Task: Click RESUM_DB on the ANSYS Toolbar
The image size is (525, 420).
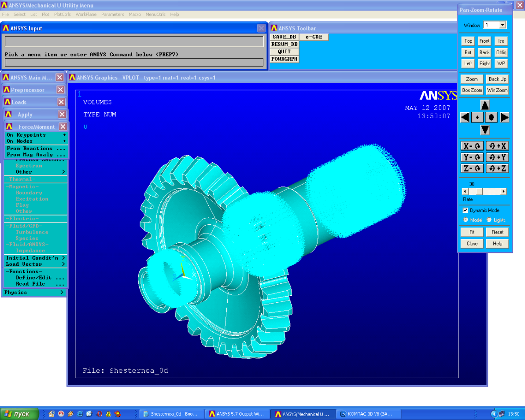Action: (x=284, y=44)
